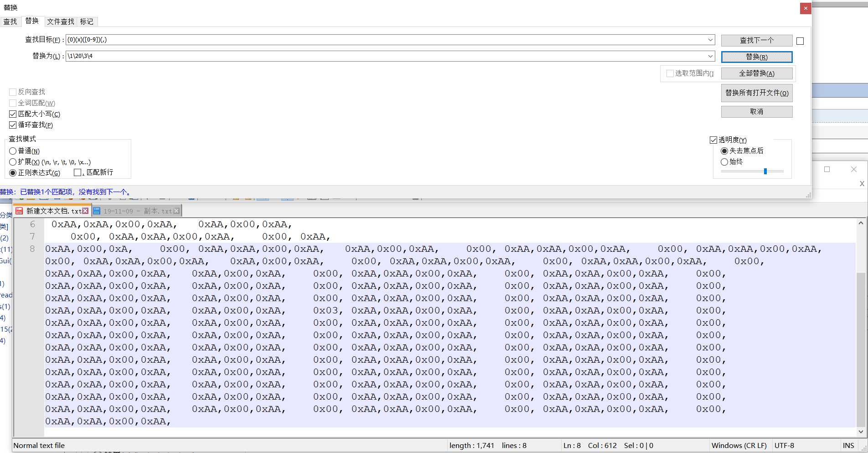Switch to the 文件查找 tab

tap(61, 21)
